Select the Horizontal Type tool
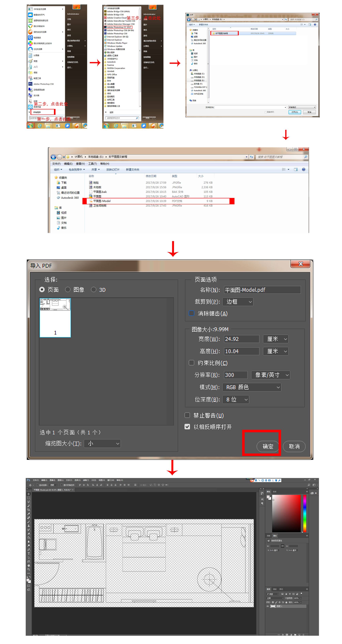 tap(28, 553)
